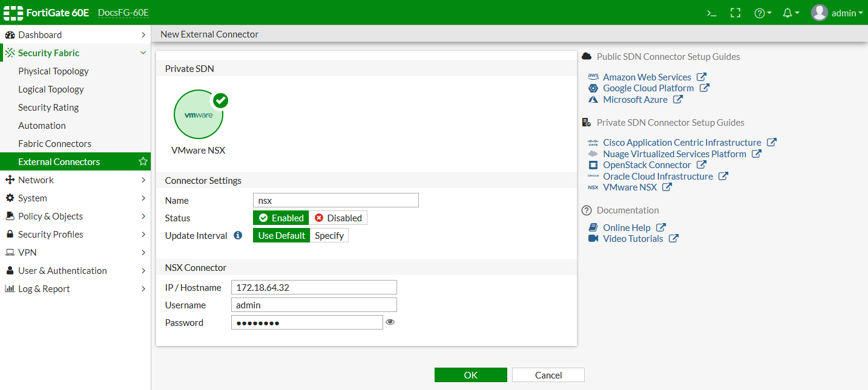This screenshot has width=868, height=390.
Task: Toggle full screen mode icon
Action: 735,13
